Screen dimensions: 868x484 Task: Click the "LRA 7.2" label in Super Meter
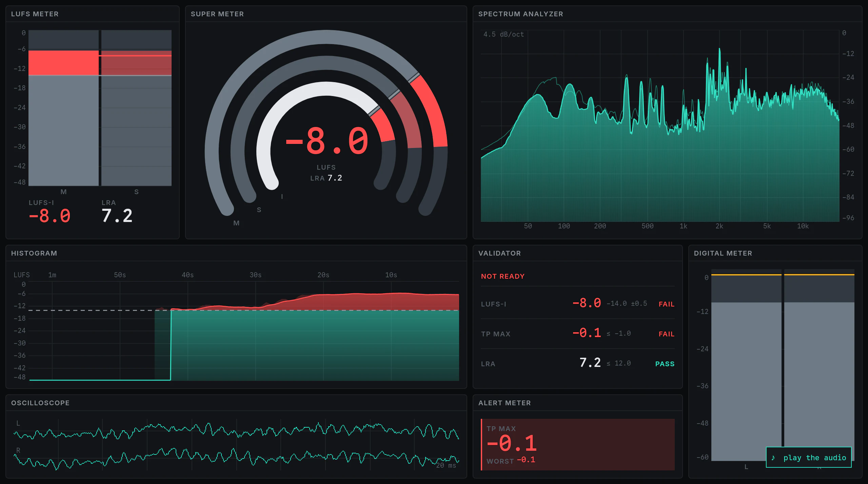(326, 178)
